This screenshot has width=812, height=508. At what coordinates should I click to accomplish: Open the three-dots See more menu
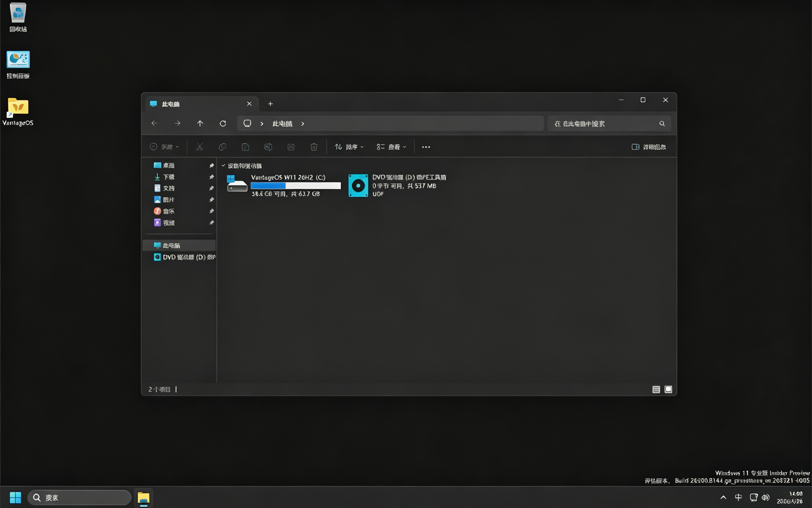coord(426,147)
